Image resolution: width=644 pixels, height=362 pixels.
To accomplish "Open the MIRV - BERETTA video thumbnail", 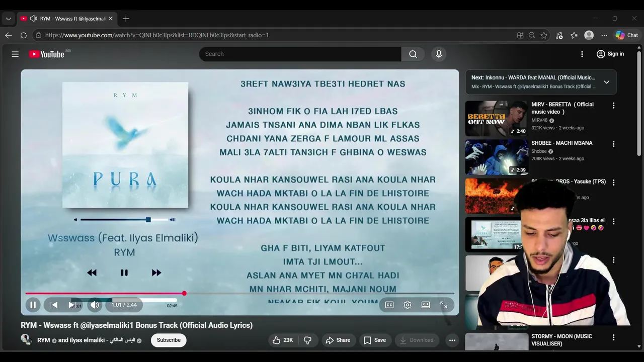I will pos(496,119).
